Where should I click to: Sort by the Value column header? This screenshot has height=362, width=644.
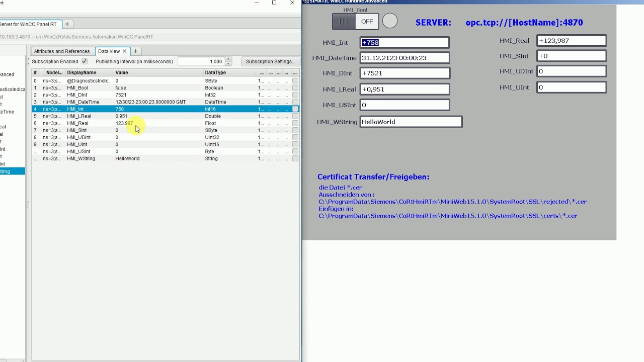158,73
